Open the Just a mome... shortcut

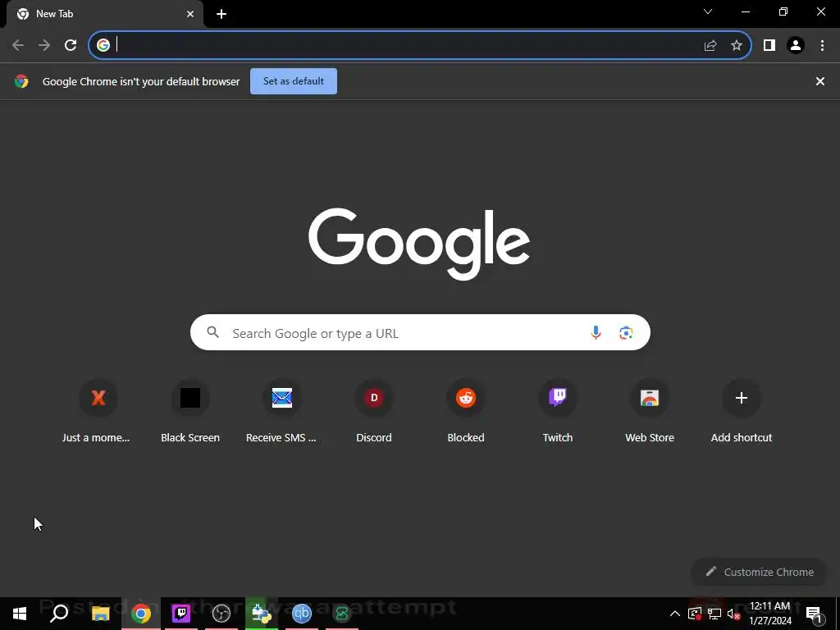pyautogui.click(x=98, y=412)
